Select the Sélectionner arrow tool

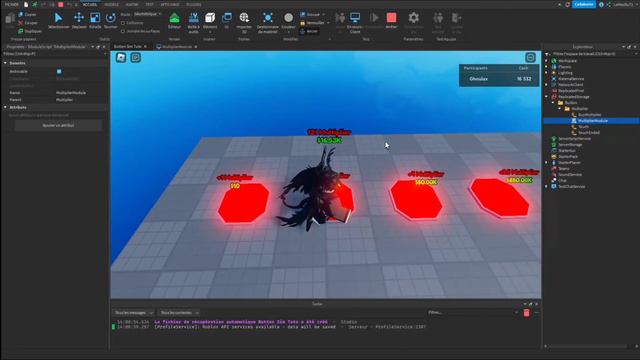[58, 20]
